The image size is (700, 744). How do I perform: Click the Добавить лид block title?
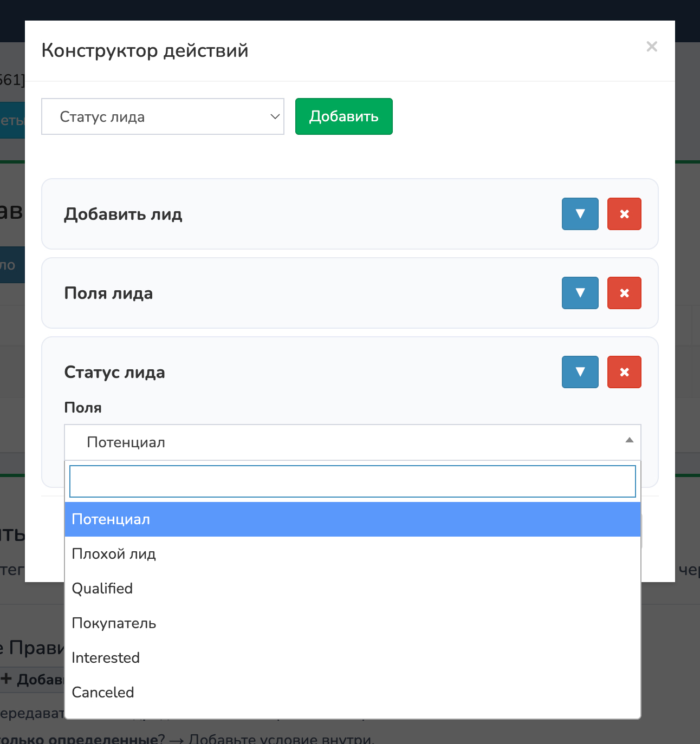tap(123, 214)
